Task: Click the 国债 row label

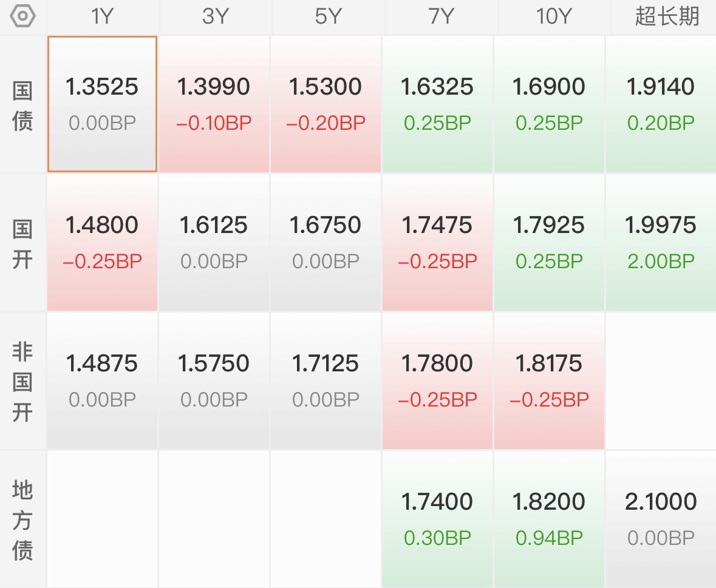Action: coord(22,104)
